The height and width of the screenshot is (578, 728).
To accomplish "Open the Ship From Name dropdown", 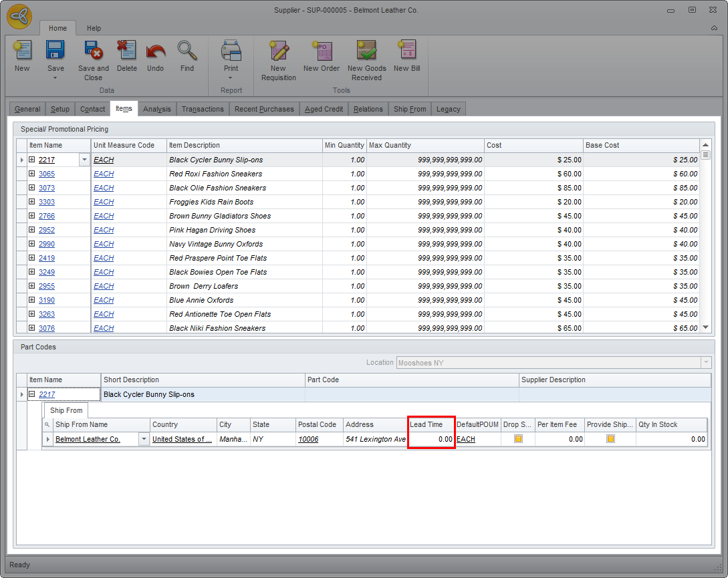I will 144,439.
